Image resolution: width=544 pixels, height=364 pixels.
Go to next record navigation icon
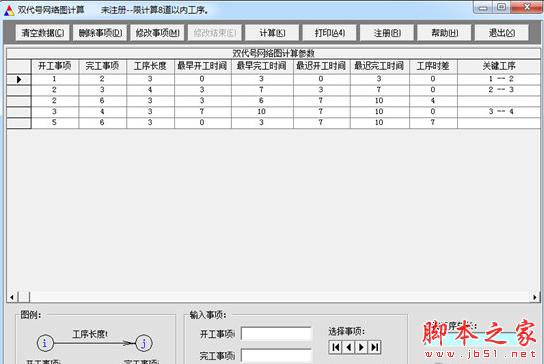coord(362,347)
